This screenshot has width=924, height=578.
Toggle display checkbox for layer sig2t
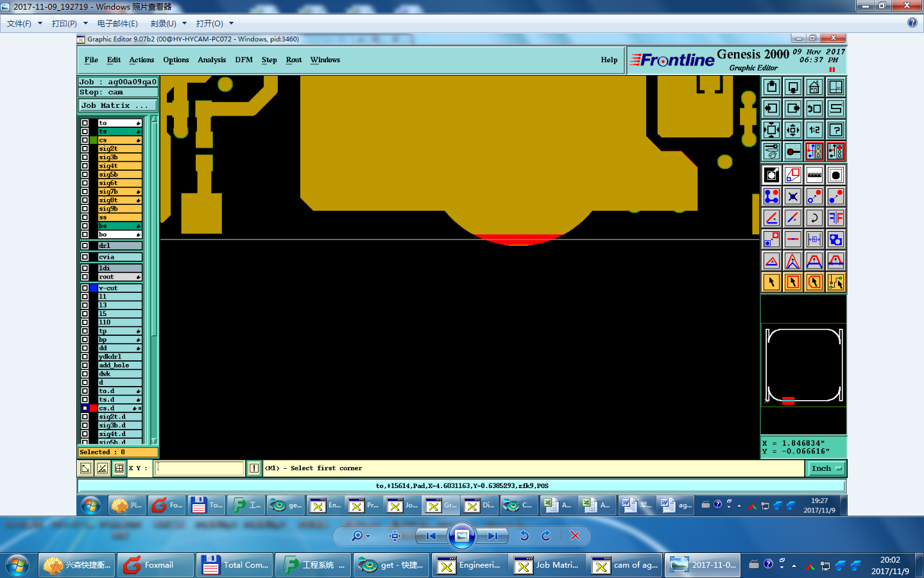(85, 148)
